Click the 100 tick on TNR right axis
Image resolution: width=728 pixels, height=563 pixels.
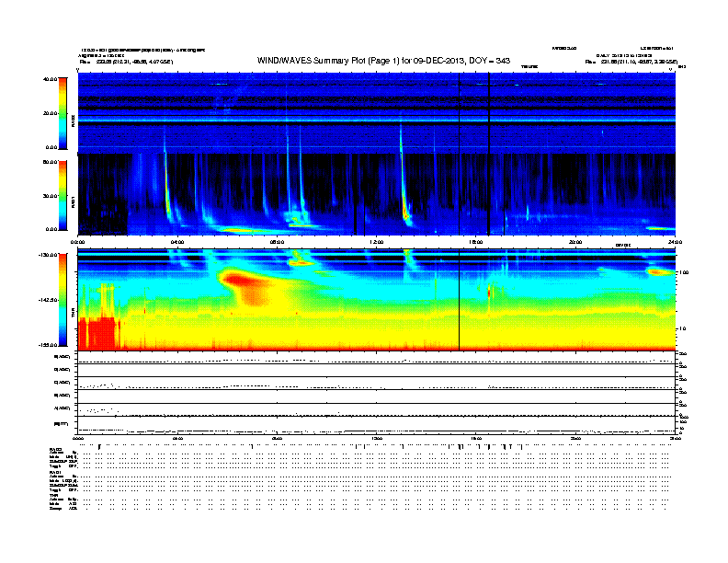(685, 273)
